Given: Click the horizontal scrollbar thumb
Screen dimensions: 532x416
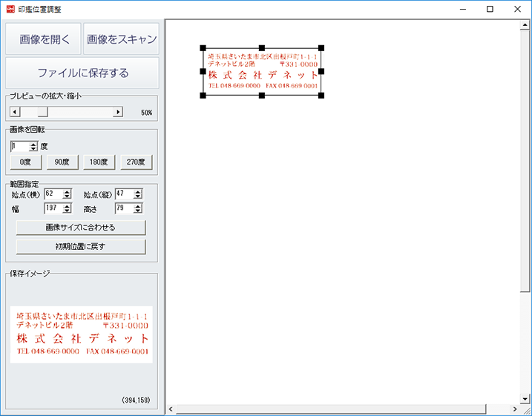Looking at the screenshot, I should point(331,409).
